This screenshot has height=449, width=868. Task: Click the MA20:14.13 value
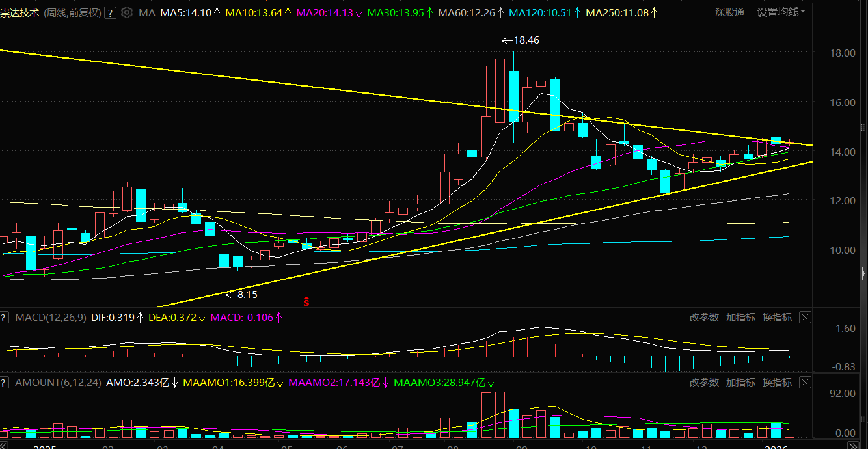[x=325, y=12]
